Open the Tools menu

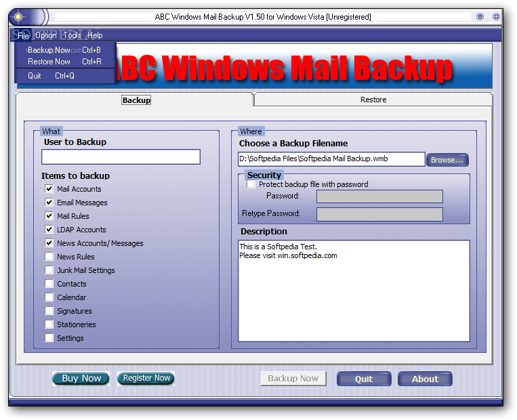click(72, 35)
